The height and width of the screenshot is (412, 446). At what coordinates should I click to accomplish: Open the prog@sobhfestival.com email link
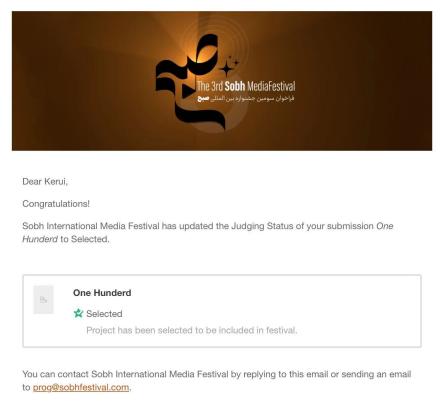coord(81,387)
